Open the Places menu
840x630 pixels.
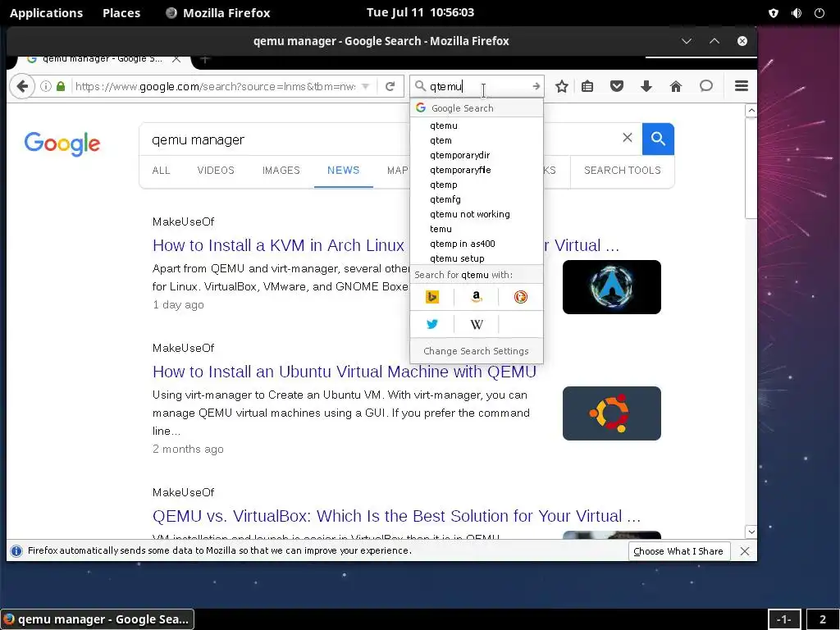[121, 13]
